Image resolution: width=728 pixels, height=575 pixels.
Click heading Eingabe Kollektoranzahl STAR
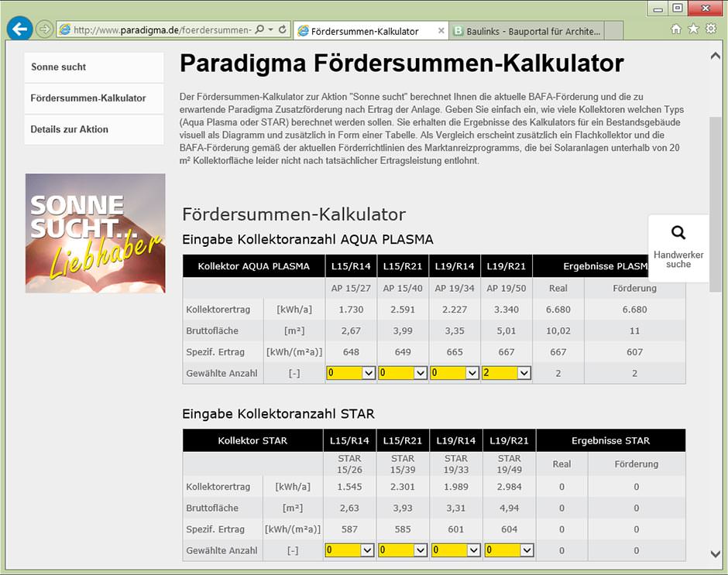coord(278,413)
